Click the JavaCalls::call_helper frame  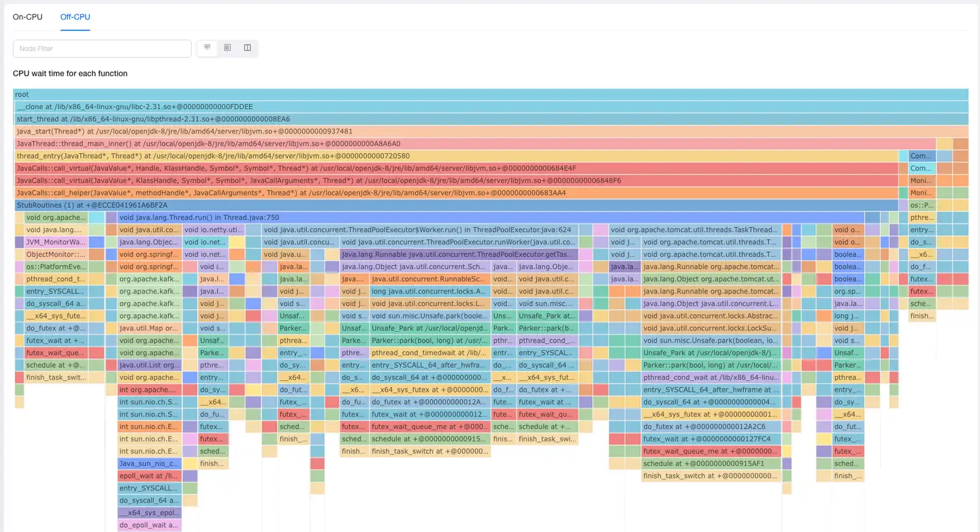(x=456, y=193)
